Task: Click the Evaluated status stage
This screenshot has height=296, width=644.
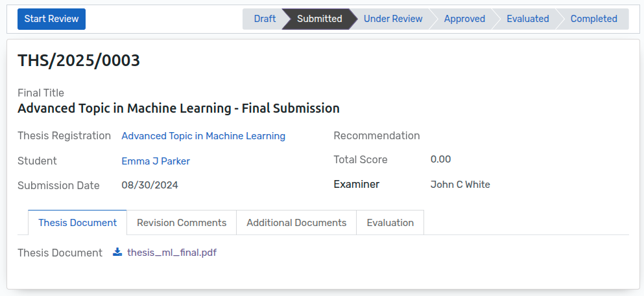Action: coord(527,19)
